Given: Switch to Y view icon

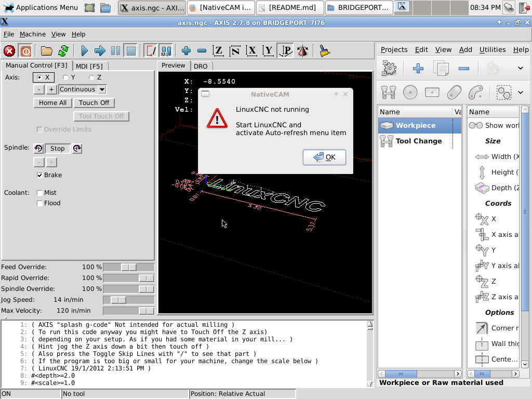Looking at the screenshot, I should (269, 51).
